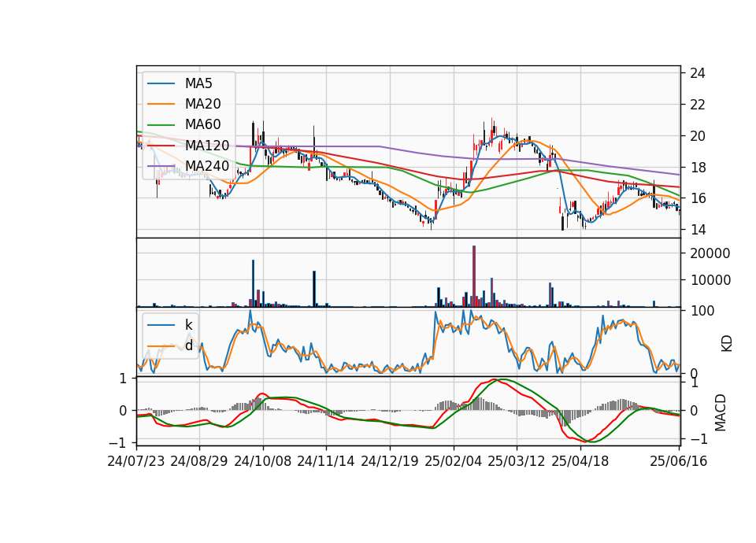The image size is (756, 543).
Task: Click the KD axis value 100
Action: 702,311
